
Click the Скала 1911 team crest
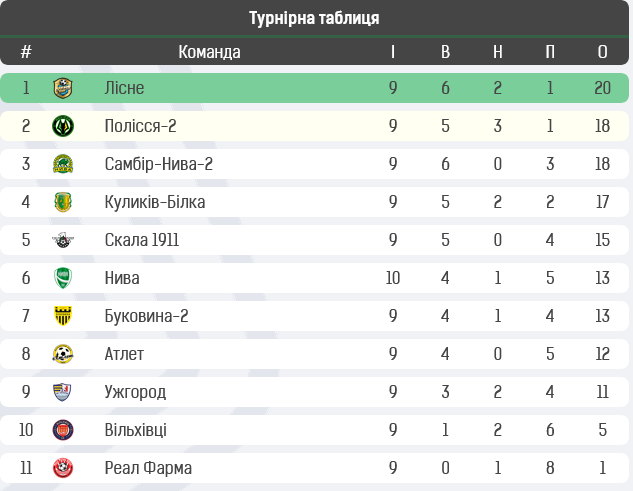coord(63,240)
